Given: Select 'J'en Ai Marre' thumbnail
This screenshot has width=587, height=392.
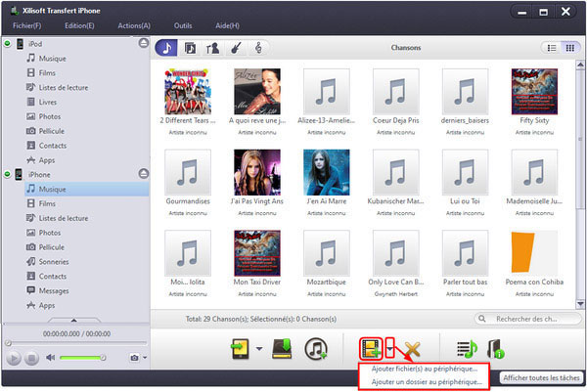Looking at the screenshot, I should coord(327,172).
